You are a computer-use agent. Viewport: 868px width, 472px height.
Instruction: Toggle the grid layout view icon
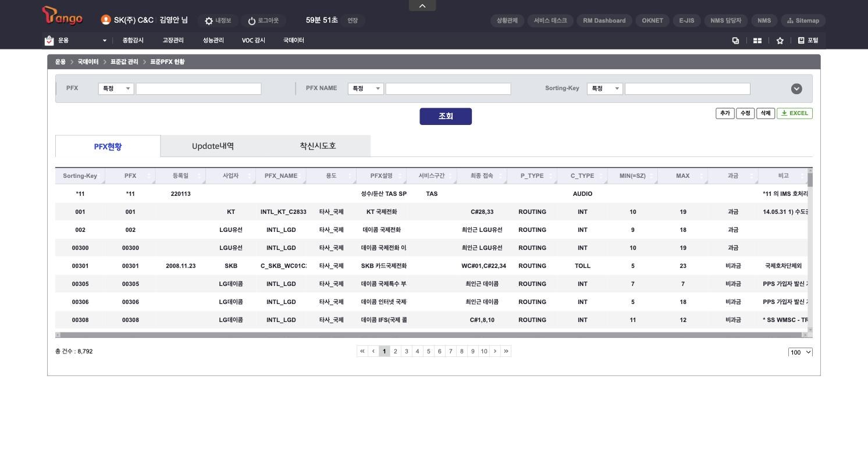[757, 41]
